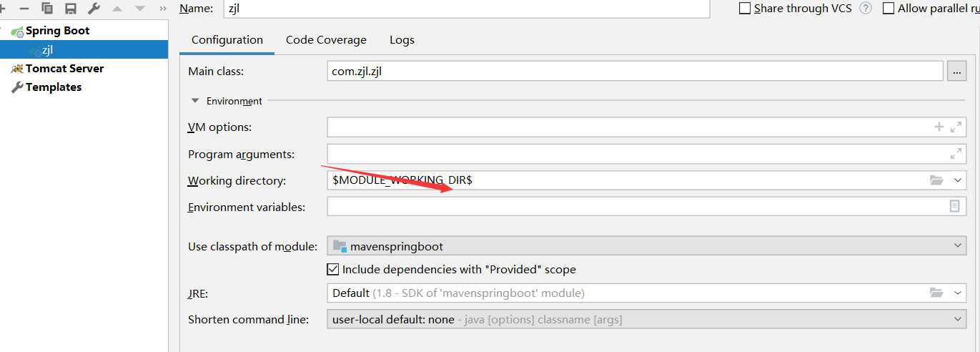Expand the VM options field
Screen dimensions: 980x352
pyautogui.click(x=956, y=127)
